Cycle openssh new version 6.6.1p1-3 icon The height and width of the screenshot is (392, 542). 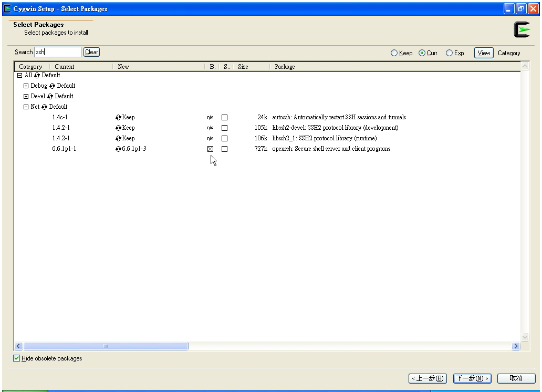click(118, 149)
